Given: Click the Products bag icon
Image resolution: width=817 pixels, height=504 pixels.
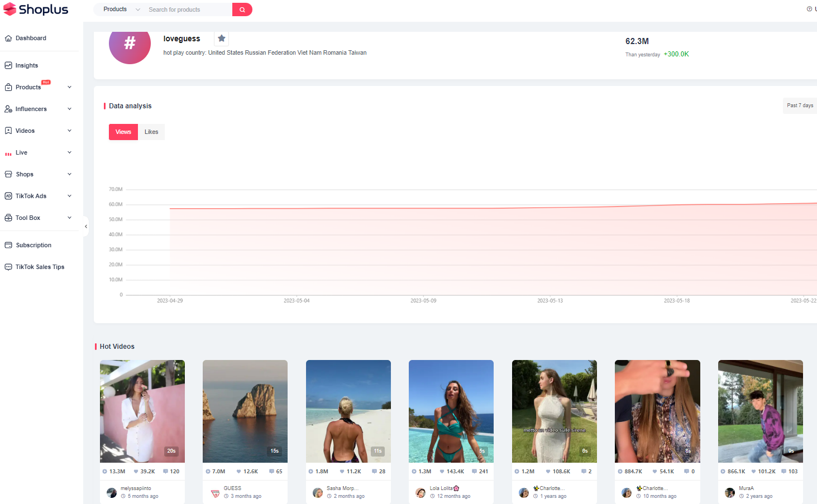Looking at the screenshot, I should (x=8, y=87).
